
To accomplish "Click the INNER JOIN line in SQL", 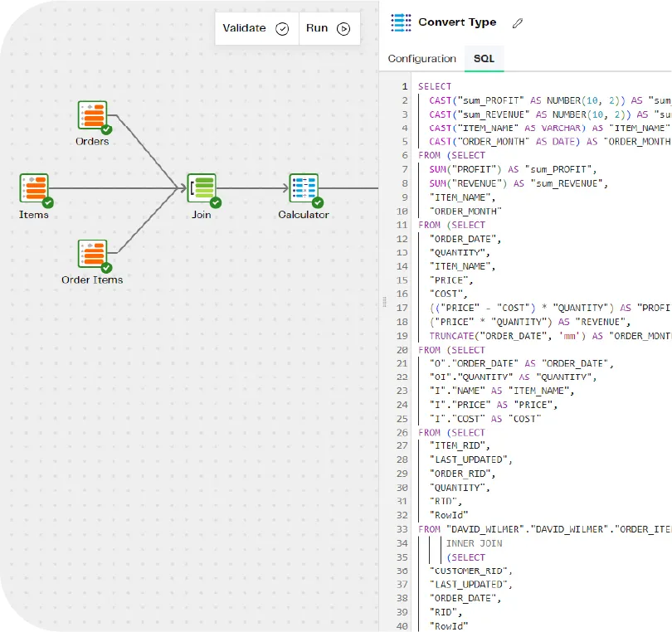I will (474, 543).
